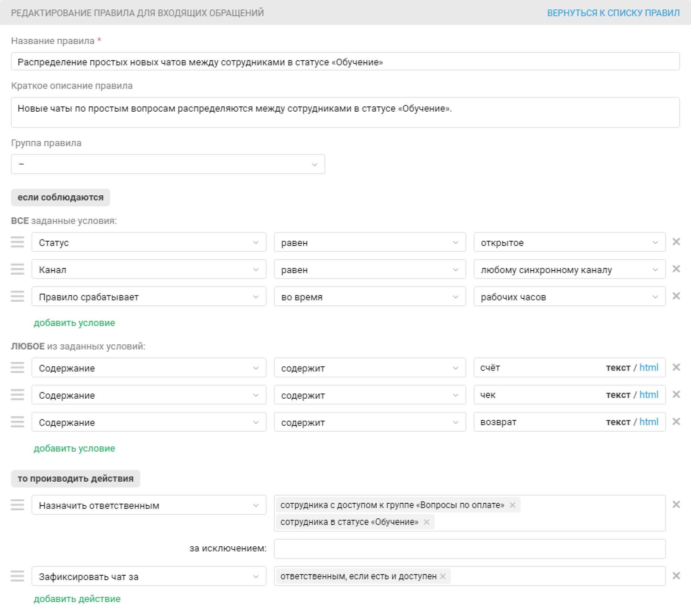The width and height of the screenshot is (691, 616).
Task: Return to rules list via top link
Action: [613, 13]
